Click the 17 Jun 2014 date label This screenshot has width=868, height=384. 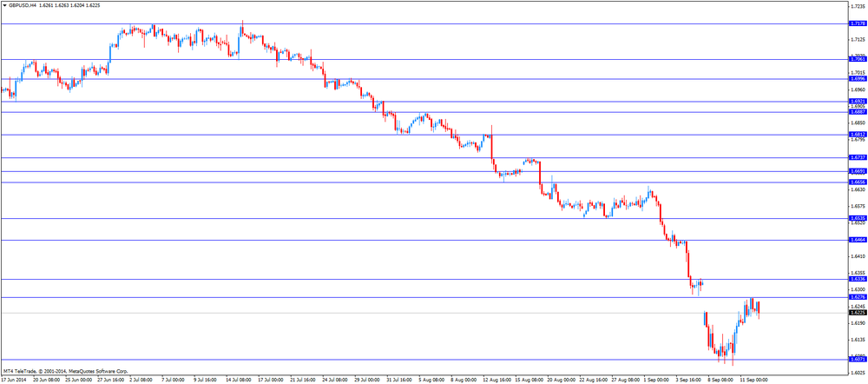coord(13,381)
